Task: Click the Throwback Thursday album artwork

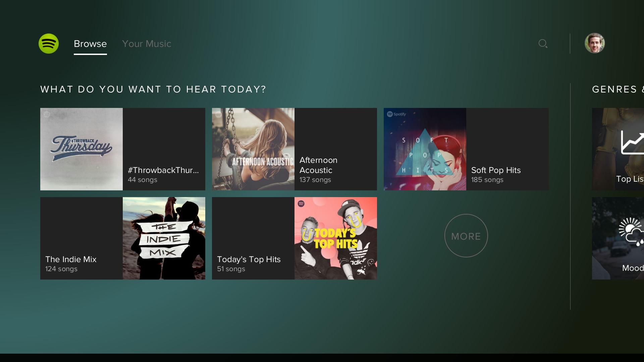Action: tap(81, 149)
